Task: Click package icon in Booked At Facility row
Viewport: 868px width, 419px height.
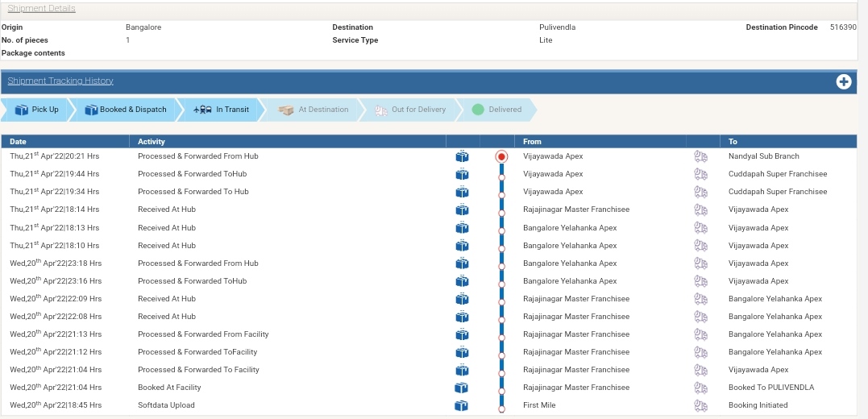Action: pos(462,388)
